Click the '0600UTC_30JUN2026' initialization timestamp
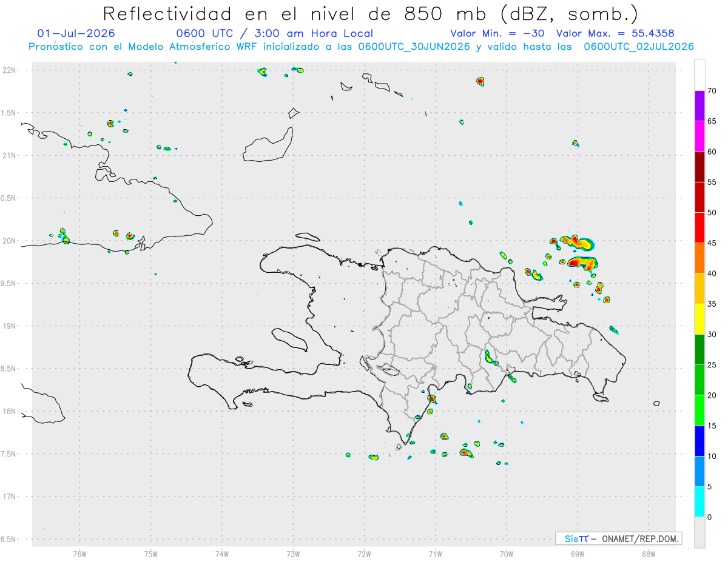The height and width of the screenshot is (562, 728). tap(414, 47)
